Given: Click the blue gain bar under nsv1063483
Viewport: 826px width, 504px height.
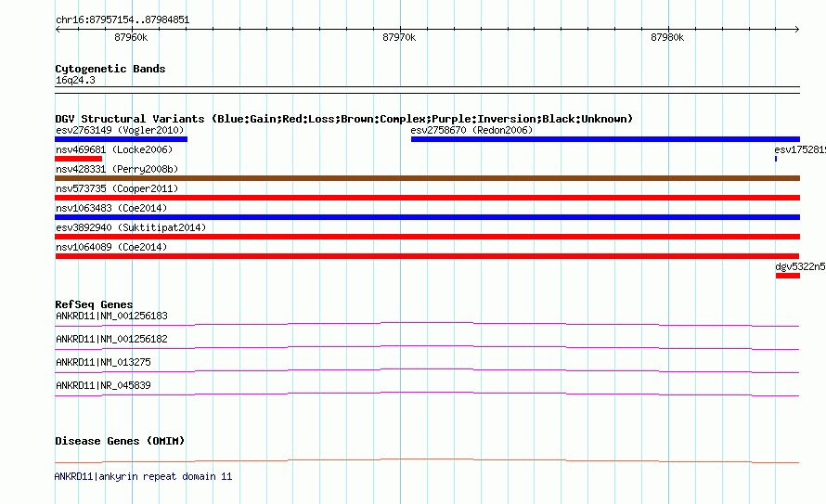Looking at the screenshot, I should tap(427, 217).
